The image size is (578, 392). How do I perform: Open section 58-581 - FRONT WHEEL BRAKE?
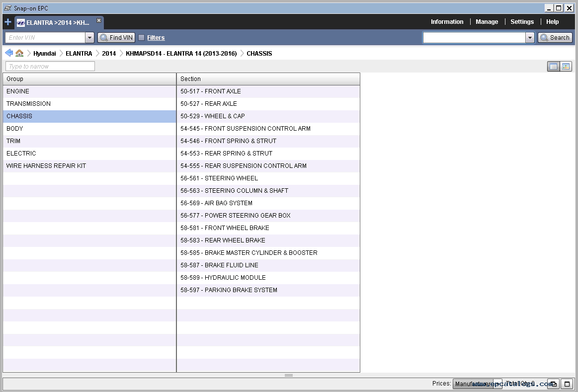click(268, 228)
